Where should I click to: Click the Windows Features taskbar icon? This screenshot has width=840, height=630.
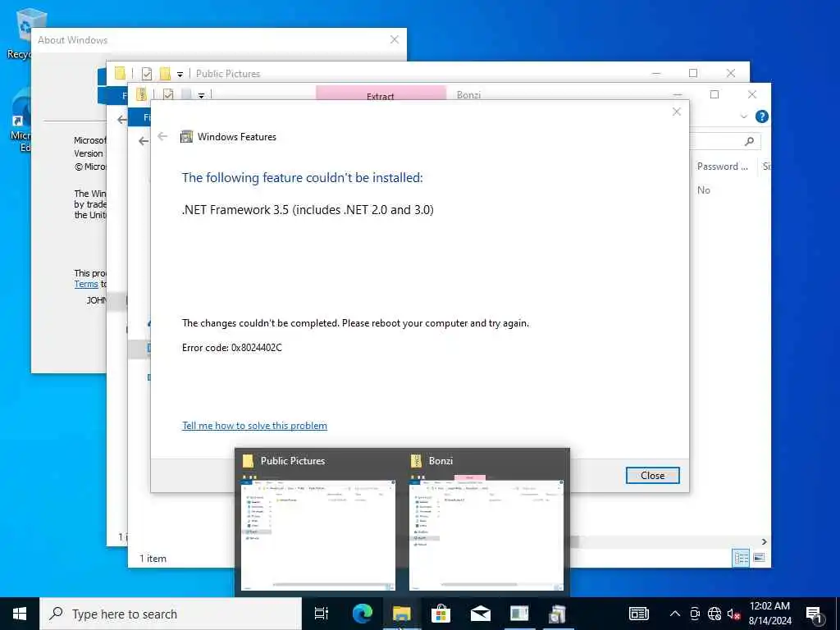558,614
